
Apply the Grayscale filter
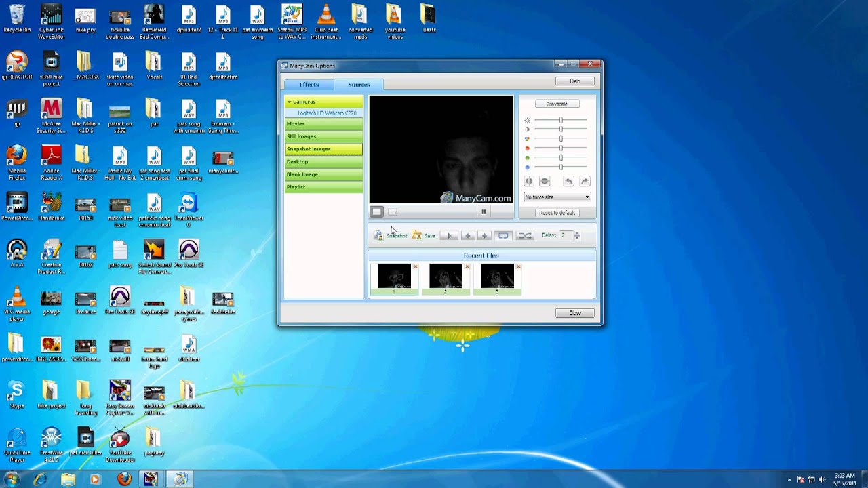tap(557, 104)
